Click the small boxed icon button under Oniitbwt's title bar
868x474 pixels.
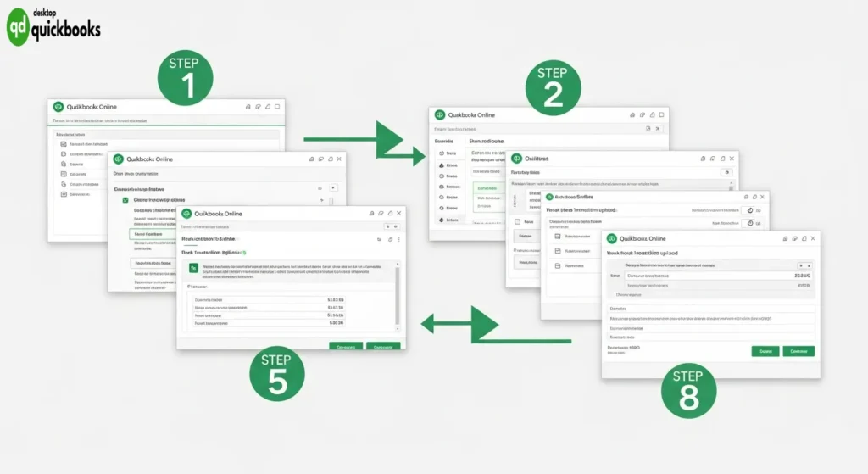726,172
